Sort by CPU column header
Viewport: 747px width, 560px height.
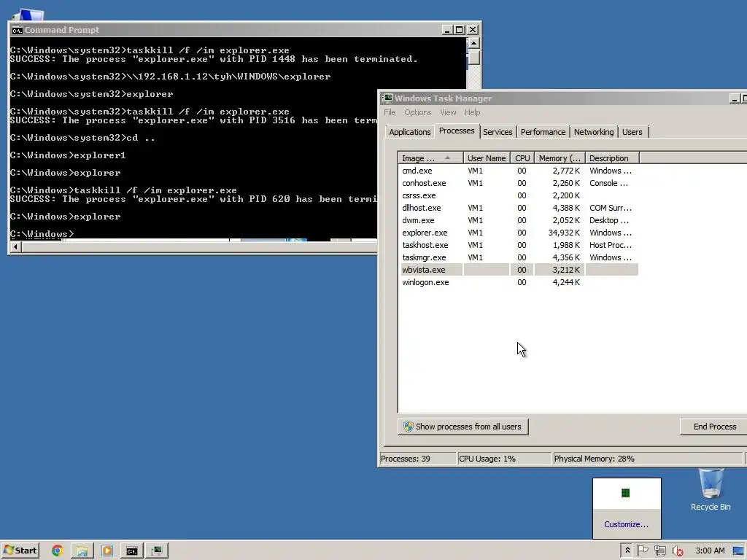click(x=522, y=158)
